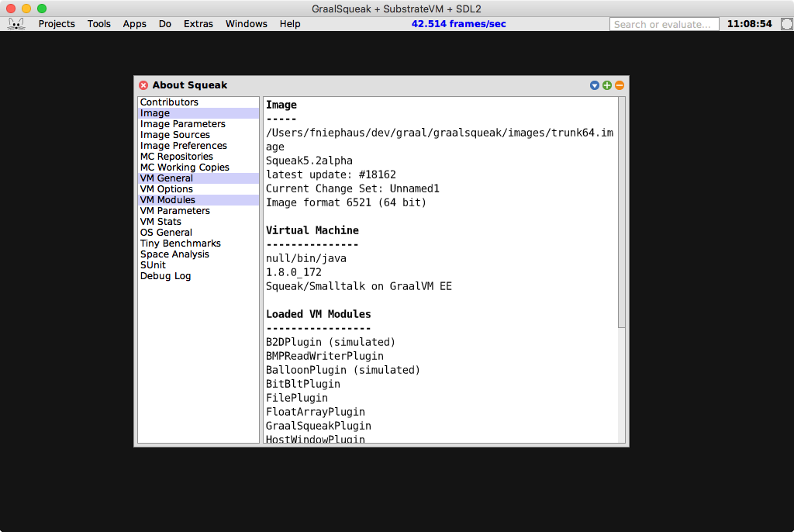Screen dimensions: 794x532
Task: Open the Tools menu
Action: pyautogui.click(x=98, y=24)
